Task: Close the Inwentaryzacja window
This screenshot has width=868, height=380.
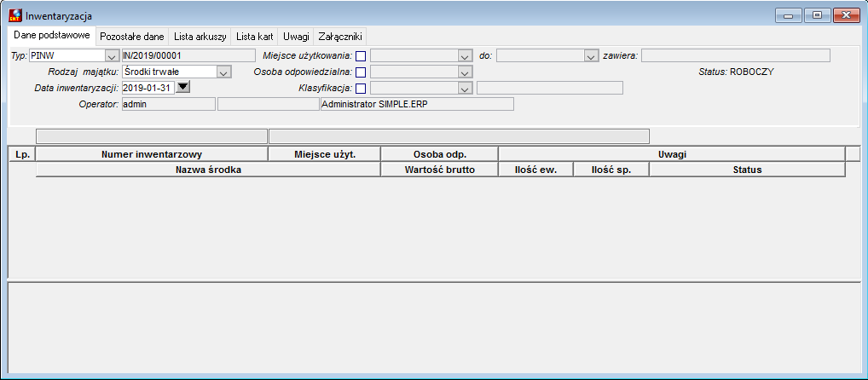Action: (846, 15)
